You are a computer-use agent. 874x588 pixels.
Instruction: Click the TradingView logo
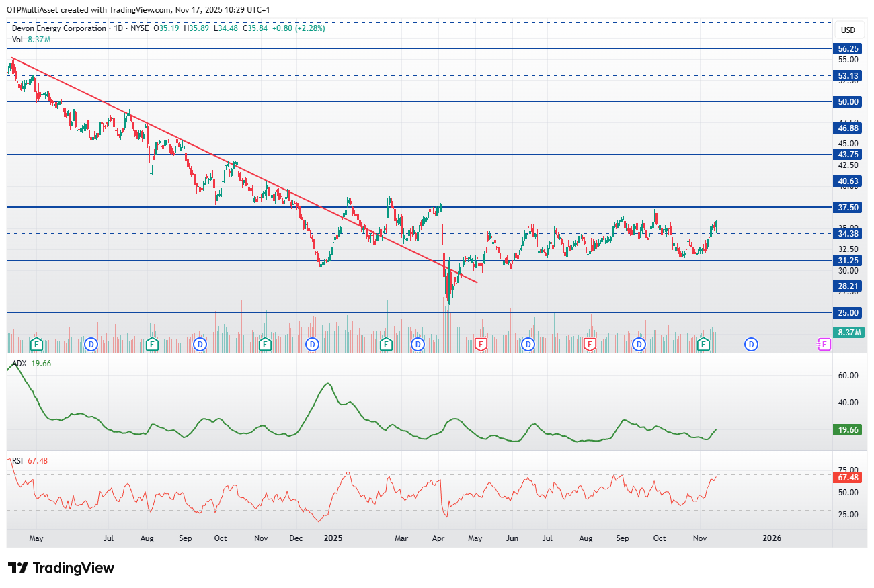point(61,568)
